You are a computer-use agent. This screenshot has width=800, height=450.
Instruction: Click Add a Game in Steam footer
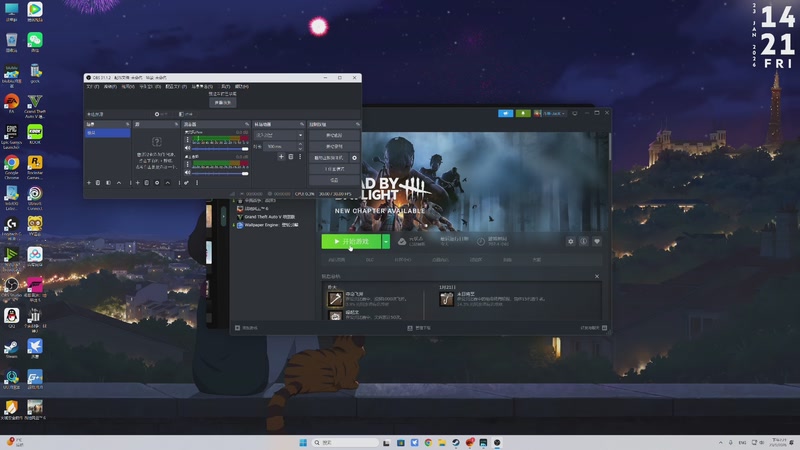tap(246, 328)
